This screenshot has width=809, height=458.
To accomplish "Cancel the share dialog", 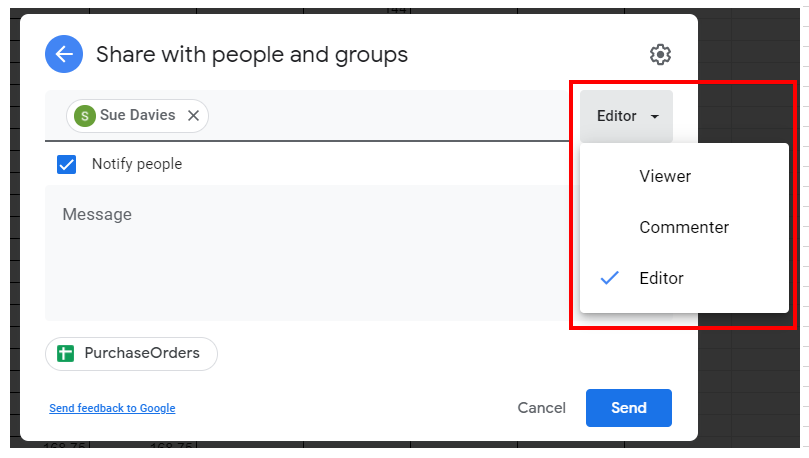I will 541,408.
